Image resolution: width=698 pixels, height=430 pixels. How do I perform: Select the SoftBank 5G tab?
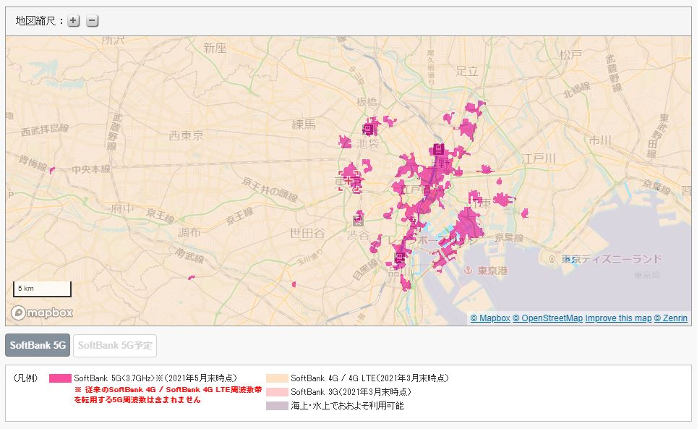(x=37, y=345)
